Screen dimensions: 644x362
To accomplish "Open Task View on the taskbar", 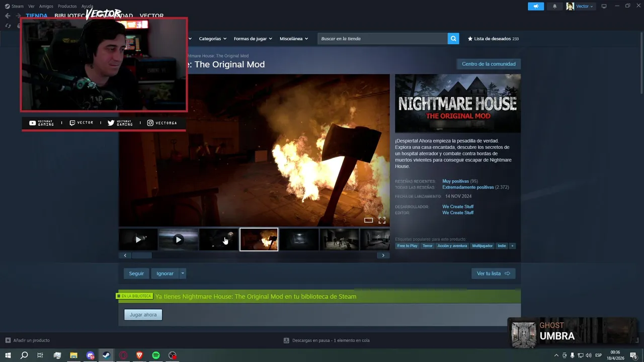I will tap(40, 355).
